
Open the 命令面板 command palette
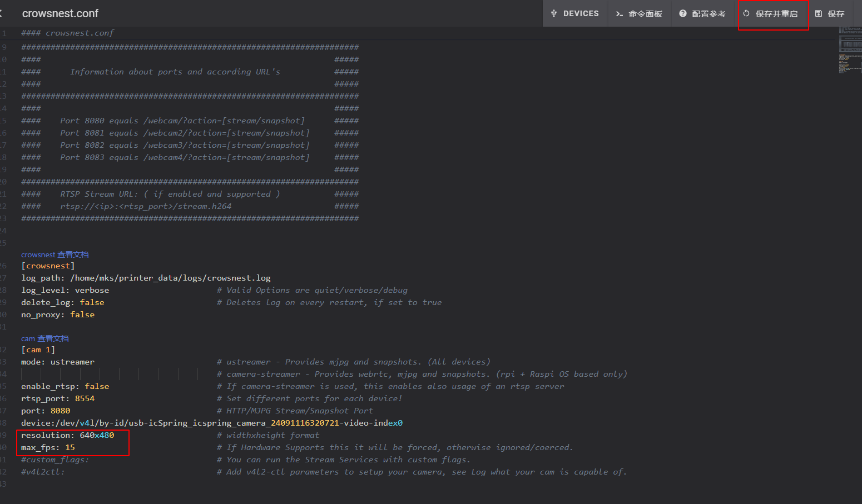[645, 14]
